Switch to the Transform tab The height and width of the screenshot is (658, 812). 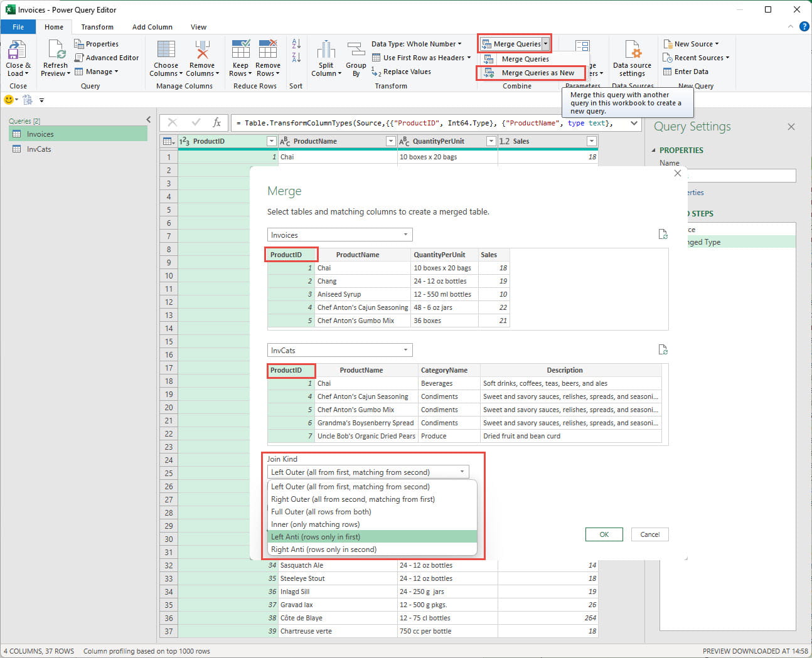[97, 27]
